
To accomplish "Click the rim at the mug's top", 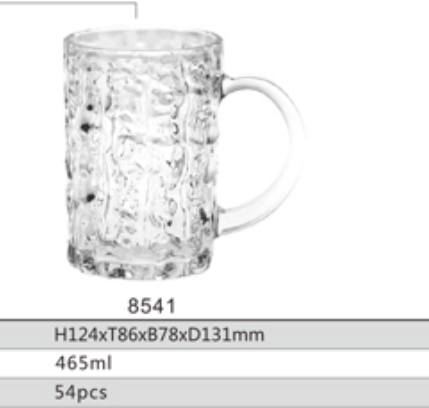I will coord(143,40).
